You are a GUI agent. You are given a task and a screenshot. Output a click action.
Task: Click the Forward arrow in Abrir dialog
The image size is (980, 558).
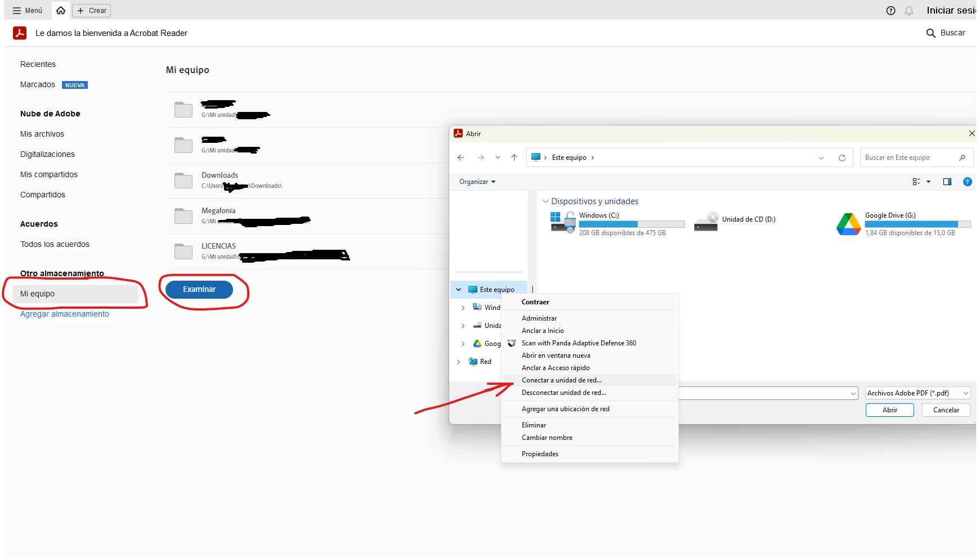coord(481,157)
